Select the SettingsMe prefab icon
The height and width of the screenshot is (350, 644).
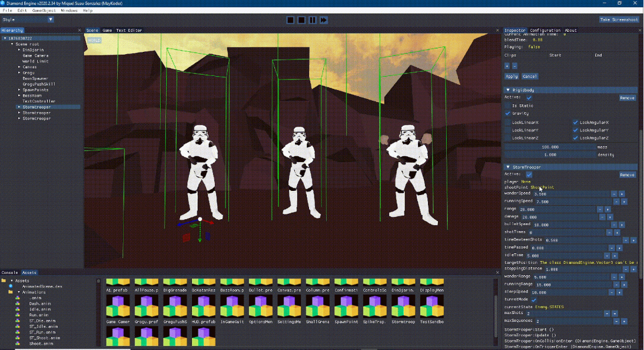tap(289, 306)
